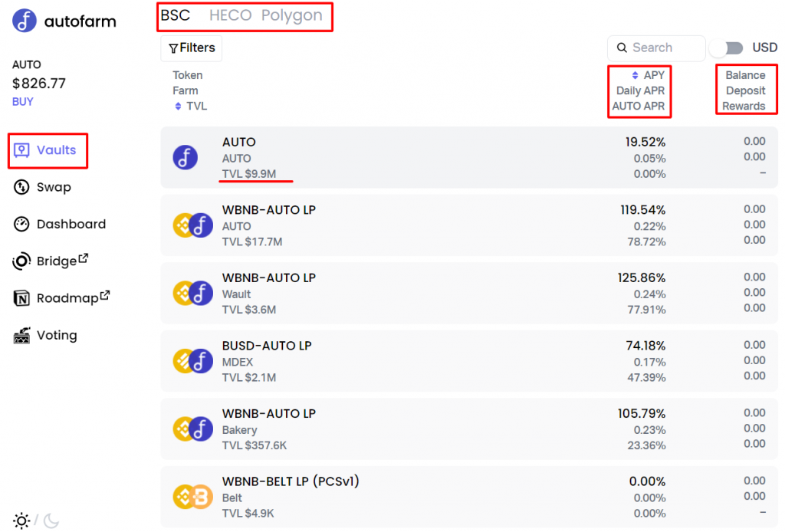Click TVL $357.6K text
The width and height of the screenshot is (785, 532).
[x=255, y=445]
